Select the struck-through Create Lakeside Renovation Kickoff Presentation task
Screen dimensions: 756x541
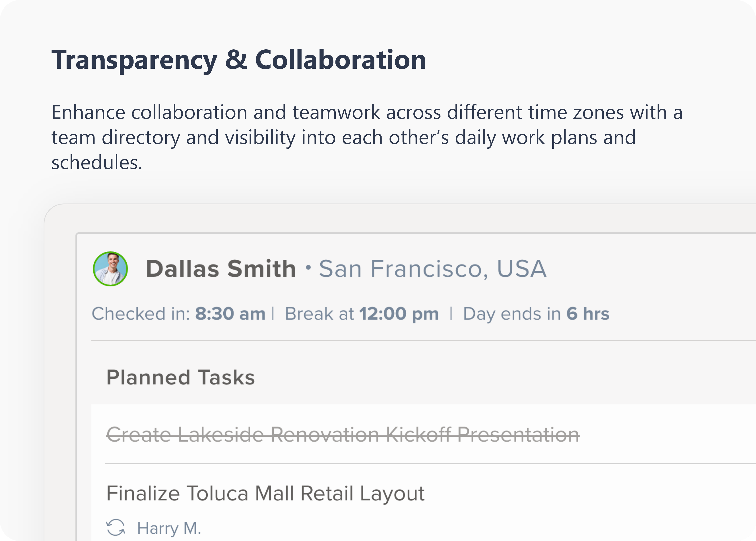point(343,435)
